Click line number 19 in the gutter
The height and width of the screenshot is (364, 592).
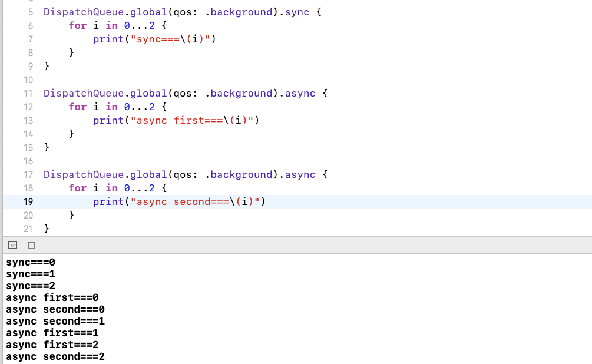click(28, 201)
